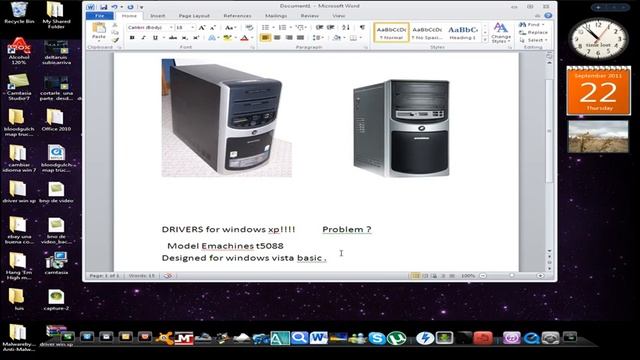Viewport: 640px width, 360px height.
Task: Toggle Align Text Left in Paragraph group
Action: tap(265, 38)
